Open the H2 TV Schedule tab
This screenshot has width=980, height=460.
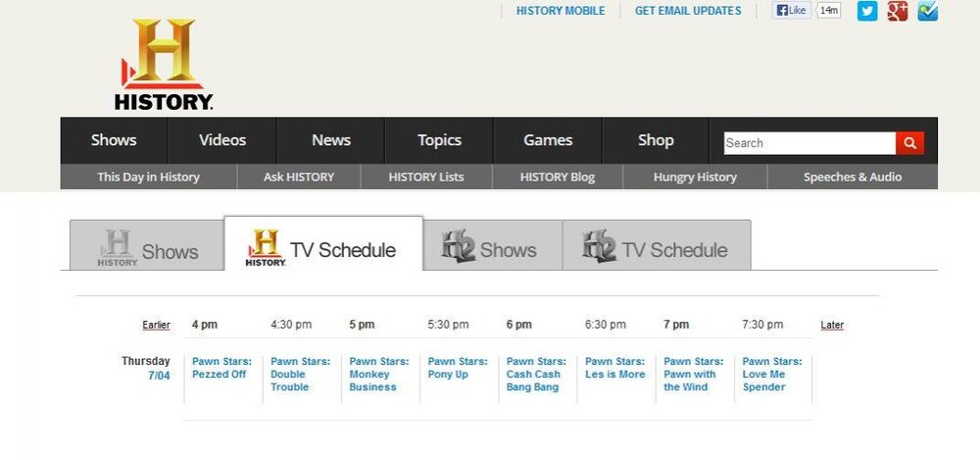click(x=657, y=245)
